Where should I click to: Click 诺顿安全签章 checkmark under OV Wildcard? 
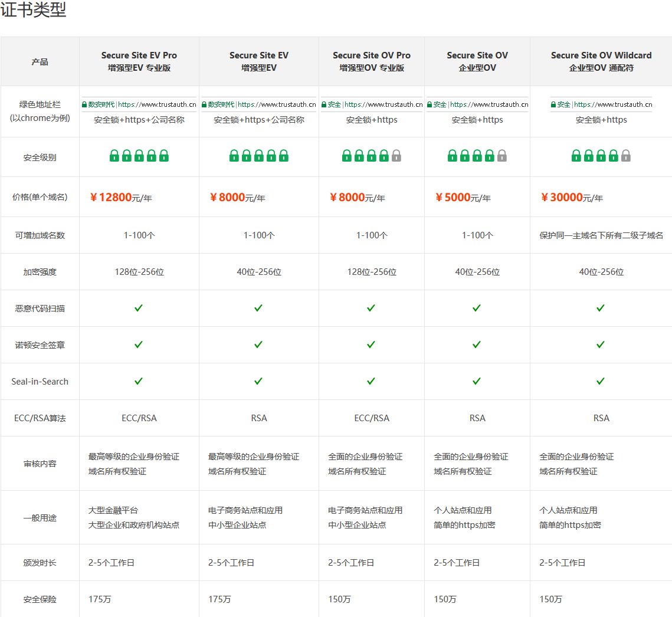(601, 344)
